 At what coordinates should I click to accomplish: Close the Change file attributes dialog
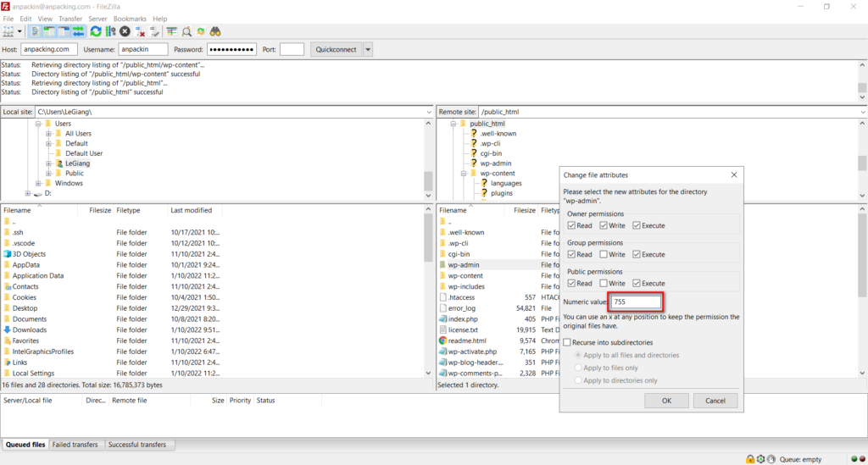coord(734,174)
